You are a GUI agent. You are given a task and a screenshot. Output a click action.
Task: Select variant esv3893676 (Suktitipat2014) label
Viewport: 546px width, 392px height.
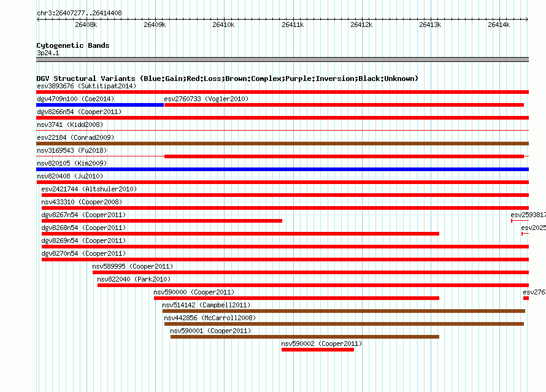(87, 86)
